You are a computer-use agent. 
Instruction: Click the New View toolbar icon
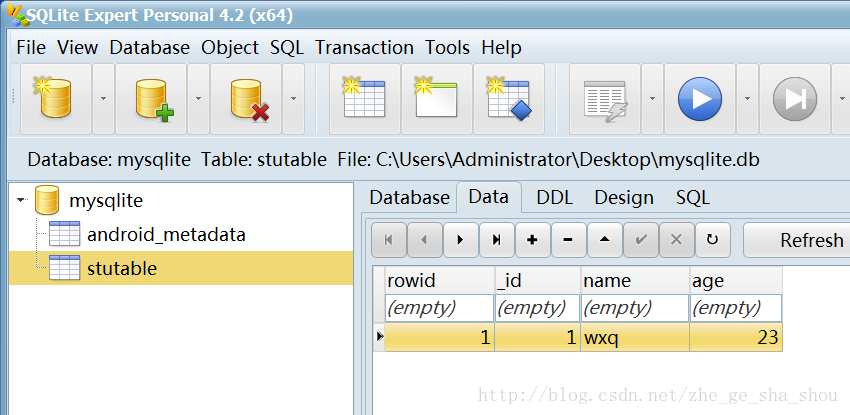[437, 99]
